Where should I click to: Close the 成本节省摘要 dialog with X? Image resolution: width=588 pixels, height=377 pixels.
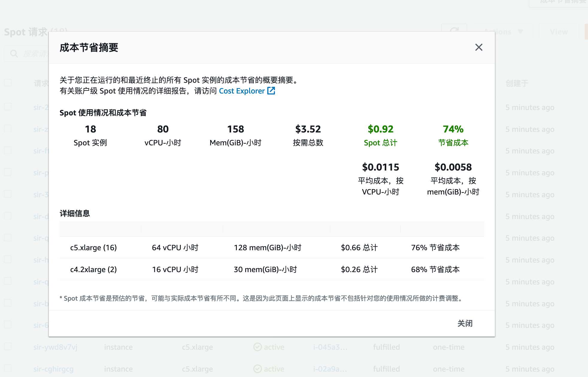click(478, 47)
